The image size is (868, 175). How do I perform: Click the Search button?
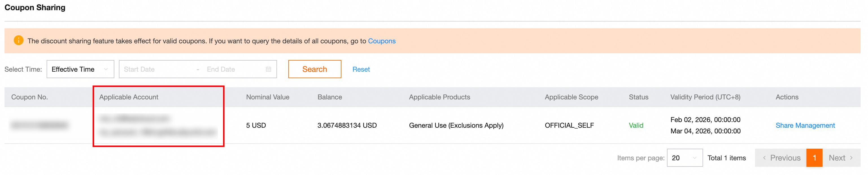point(315,69)
